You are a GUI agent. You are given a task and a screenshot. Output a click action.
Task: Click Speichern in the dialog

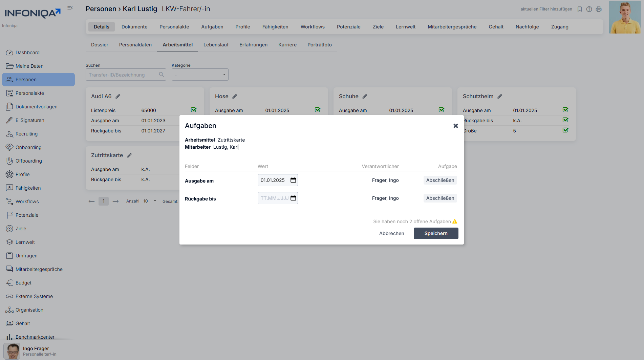436,233
